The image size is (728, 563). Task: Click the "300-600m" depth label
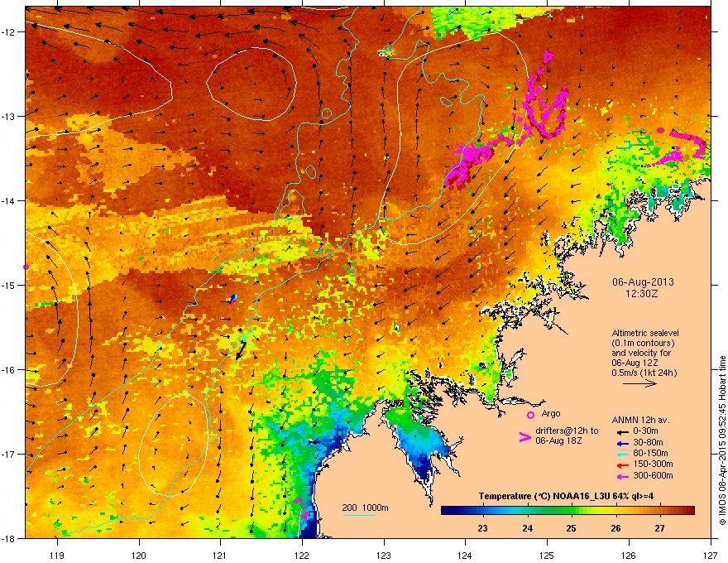coord(653,476)
